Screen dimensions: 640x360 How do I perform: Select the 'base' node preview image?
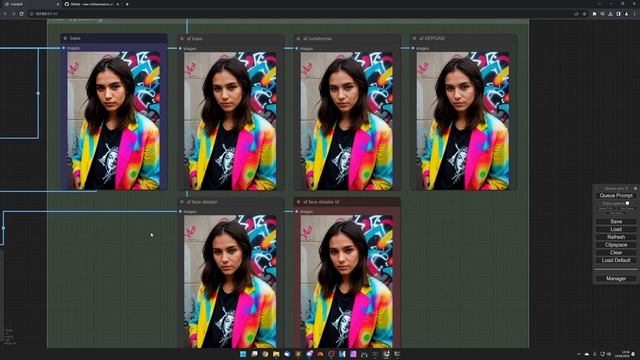[113, 121]
